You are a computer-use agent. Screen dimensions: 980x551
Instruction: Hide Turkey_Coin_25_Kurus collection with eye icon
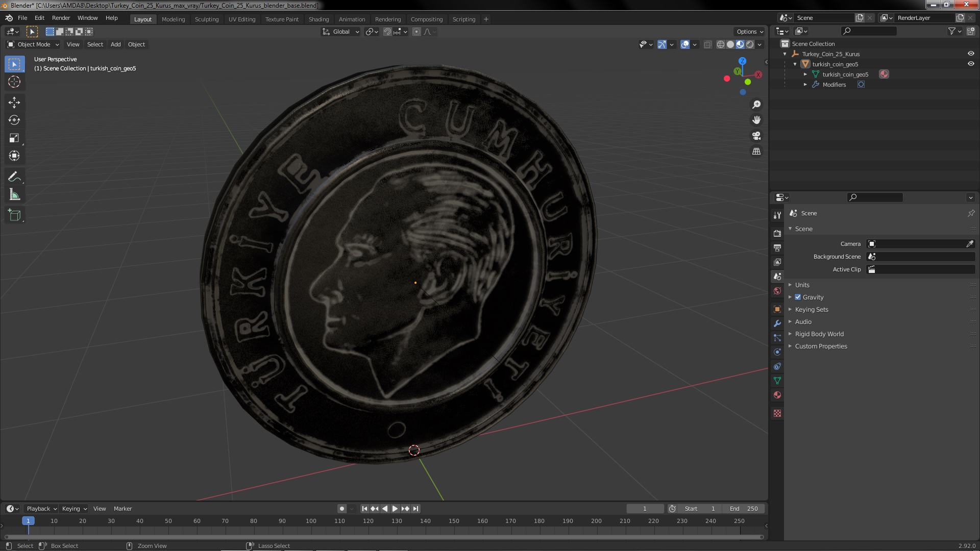click(971, 54)
